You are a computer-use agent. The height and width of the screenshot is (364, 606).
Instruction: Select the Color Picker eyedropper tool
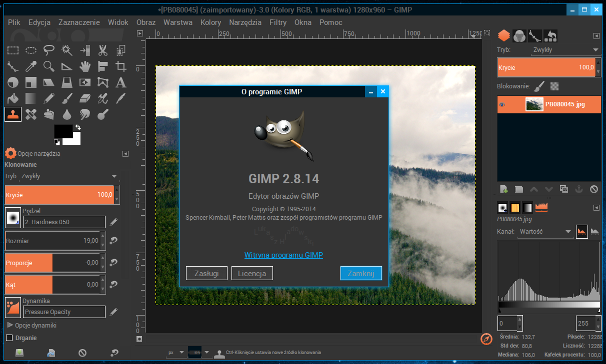pos(31,66)
